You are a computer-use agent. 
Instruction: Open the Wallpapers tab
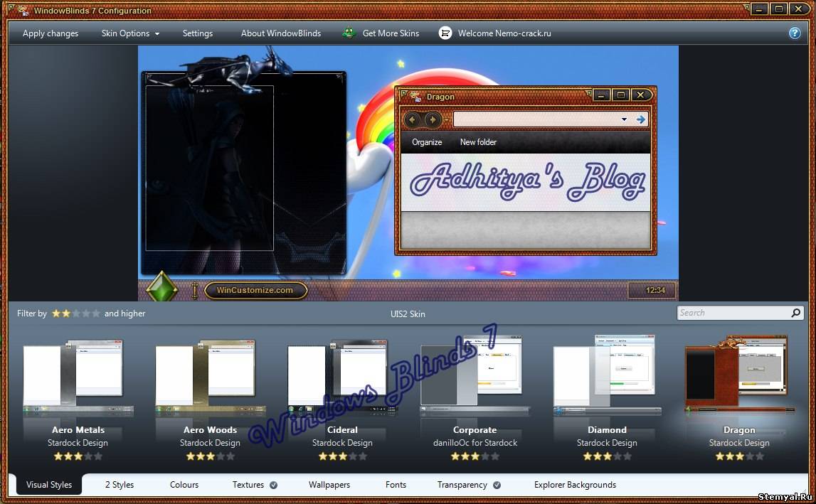point(329,485)
